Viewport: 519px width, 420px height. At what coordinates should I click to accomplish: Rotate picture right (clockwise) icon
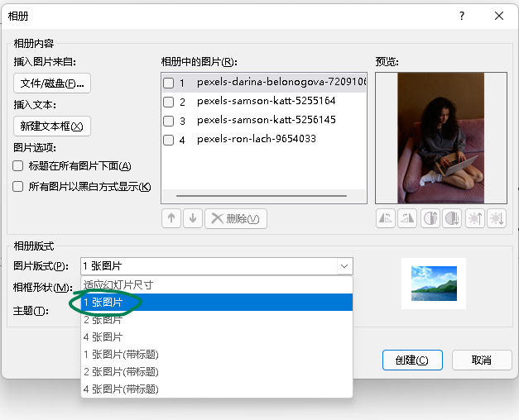(x=407, y=218)
